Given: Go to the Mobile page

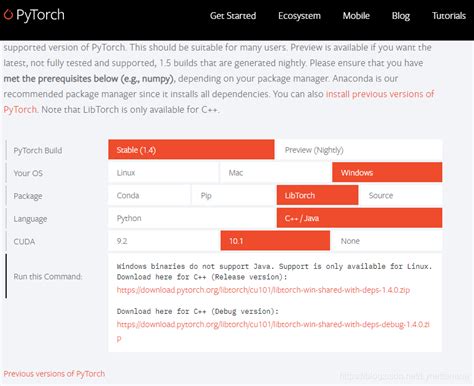Looking at the screenshot, I should (x=356, y=16).
